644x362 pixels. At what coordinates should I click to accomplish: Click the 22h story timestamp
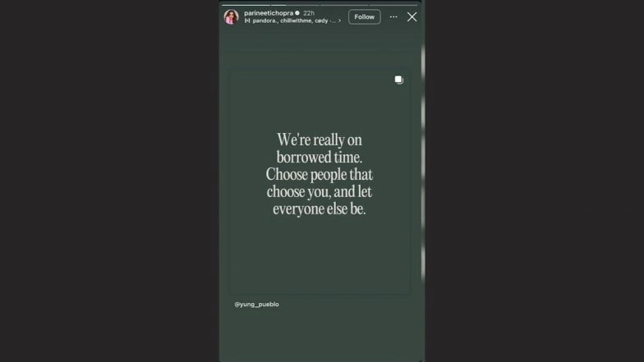(309, 13)
